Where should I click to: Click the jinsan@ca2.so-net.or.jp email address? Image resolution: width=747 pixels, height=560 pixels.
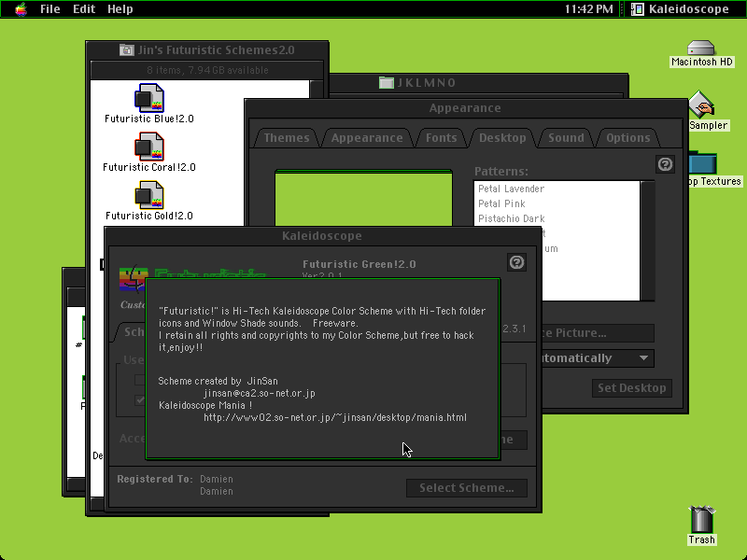point(260,393)
